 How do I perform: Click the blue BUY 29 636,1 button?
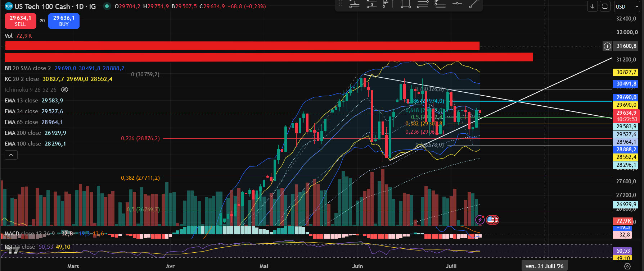(x=64, y=21)
